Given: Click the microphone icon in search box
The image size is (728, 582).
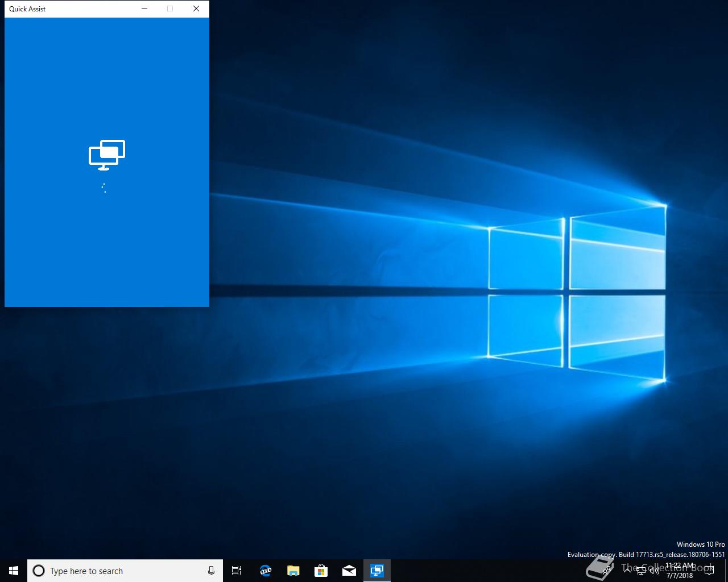Looking at the screenshot, I should tap(211, 571).
